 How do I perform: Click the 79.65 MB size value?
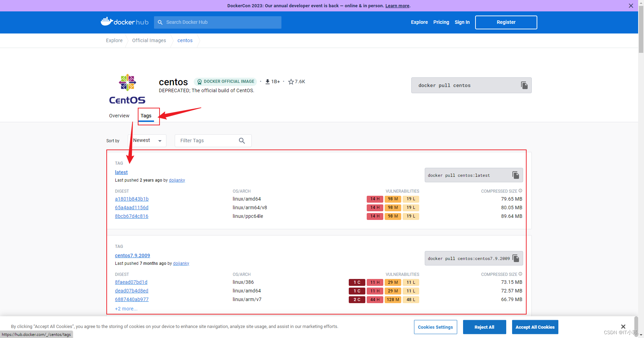pos(512,199)
